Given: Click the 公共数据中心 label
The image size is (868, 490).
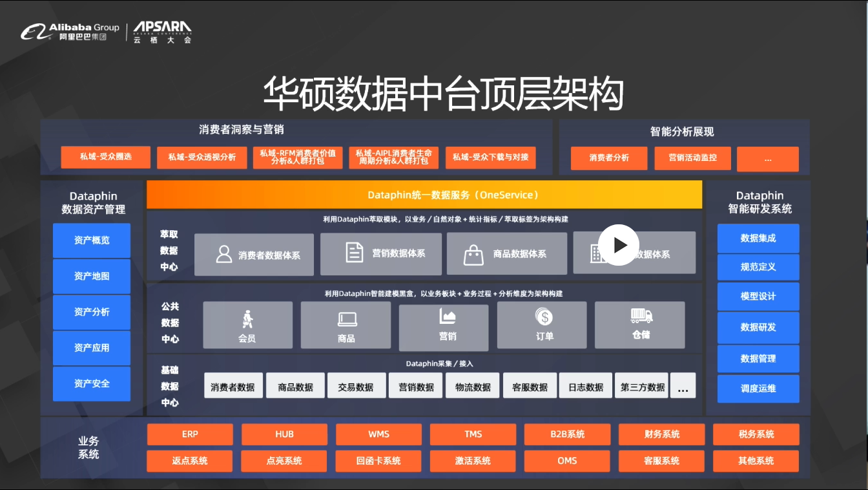Looking at the screenshot, I should point(170,323).
